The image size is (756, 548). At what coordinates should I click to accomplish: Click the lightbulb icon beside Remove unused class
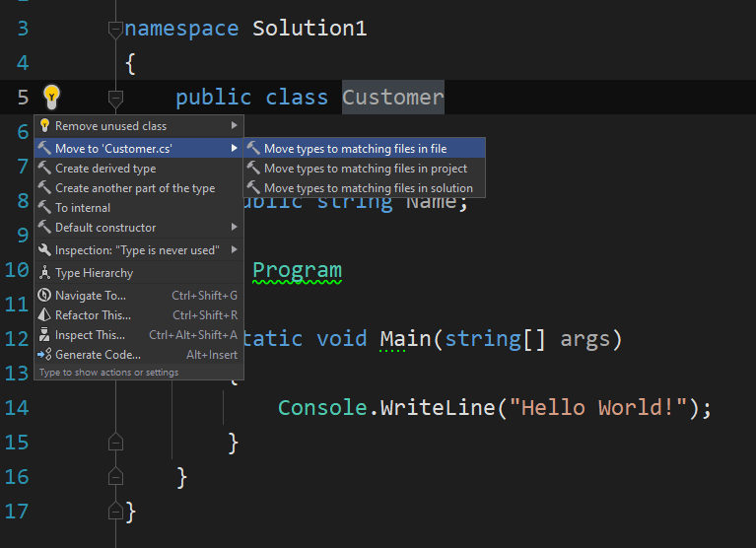coord(44,126)
